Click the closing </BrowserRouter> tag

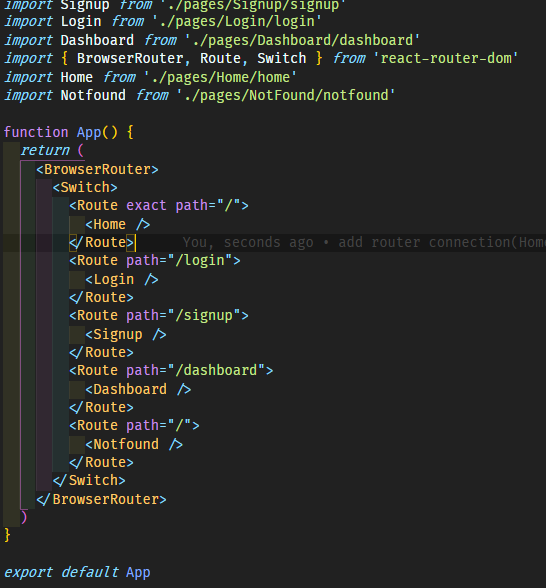point(101,499)
